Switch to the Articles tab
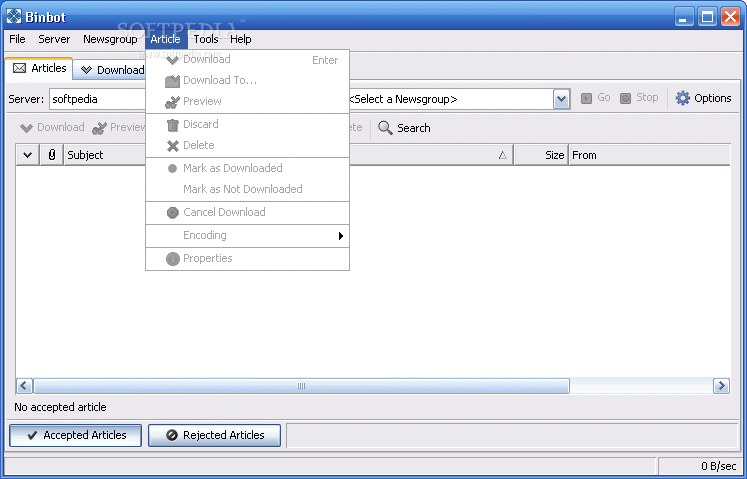Image resolution: width=747 pixels, height=479 pixels. click(39, 69)
